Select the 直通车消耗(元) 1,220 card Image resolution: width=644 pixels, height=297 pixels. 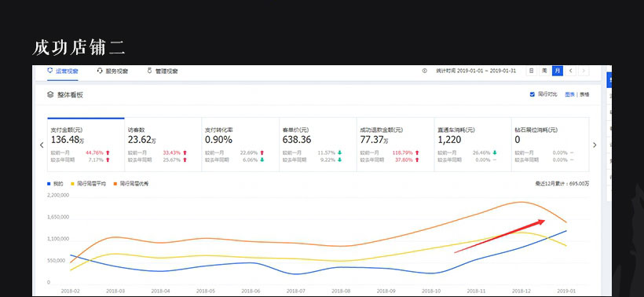point(473,145)
